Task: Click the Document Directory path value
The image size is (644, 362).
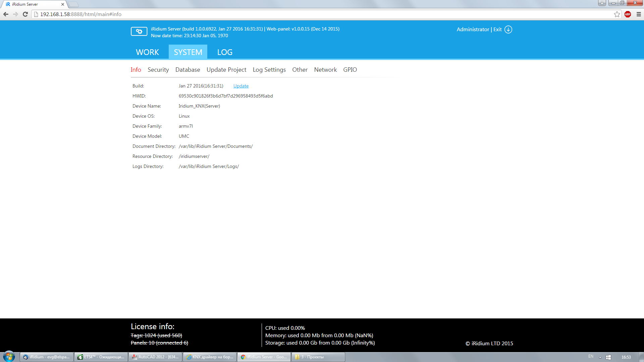Action: point(216,146)
